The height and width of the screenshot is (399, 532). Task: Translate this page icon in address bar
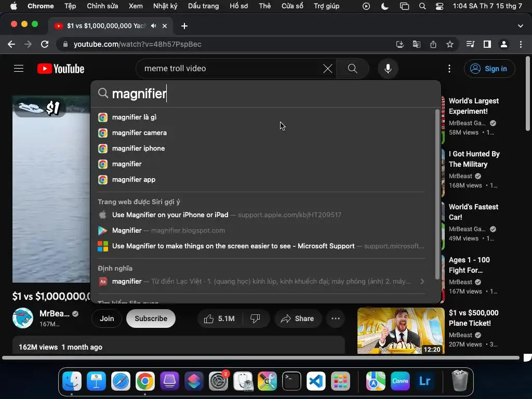coord(416,44)
